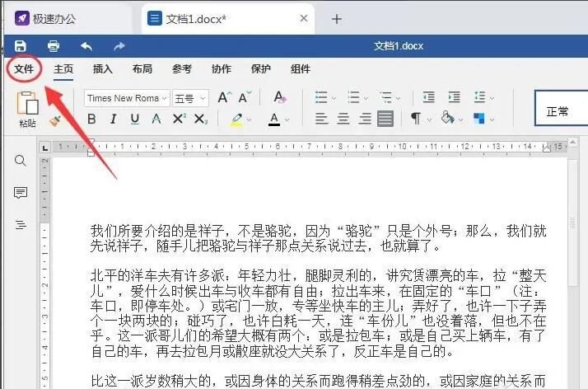Screen dimensions: 588x389
Task: Undo the last action
Action: [x=86, y=46]
